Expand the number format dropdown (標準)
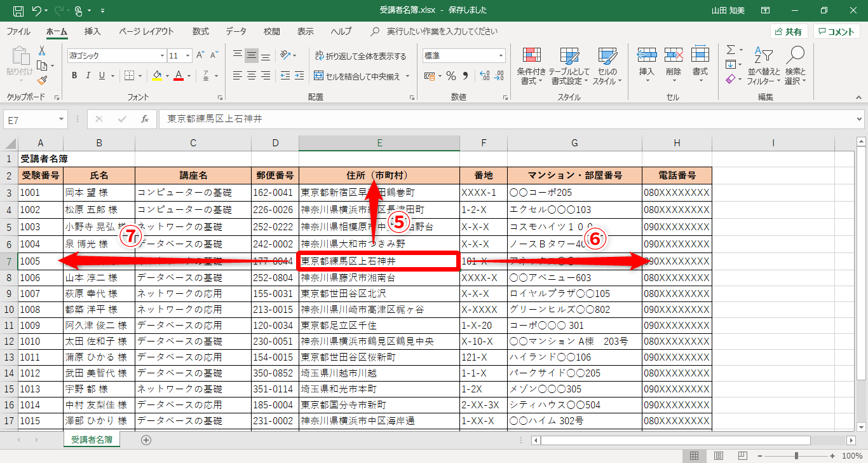This screenshot has height=463, width=868. tap(501, 56)
